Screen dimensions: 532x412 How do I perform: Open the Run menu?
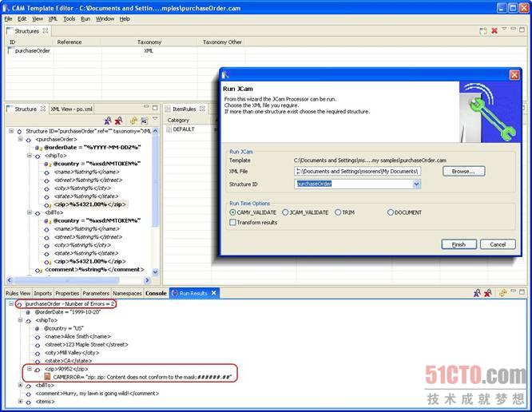point(85,19)
